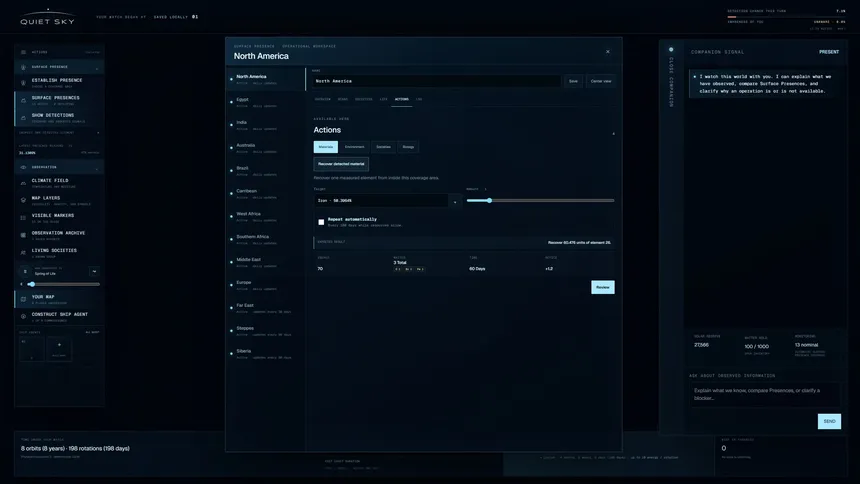
Task: Select the Environment action category
Action: coord(354,147)
